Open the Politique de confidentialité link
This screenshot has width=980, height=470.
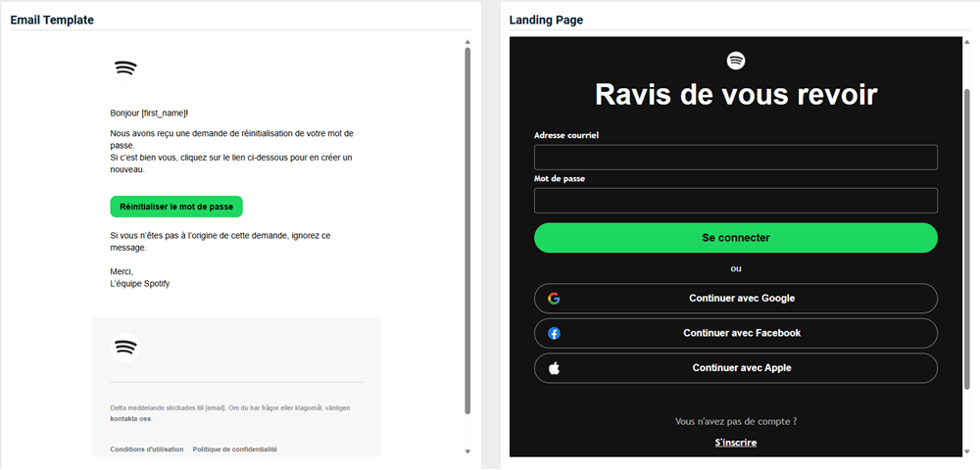pyautogui.click(x=234, y=449)
